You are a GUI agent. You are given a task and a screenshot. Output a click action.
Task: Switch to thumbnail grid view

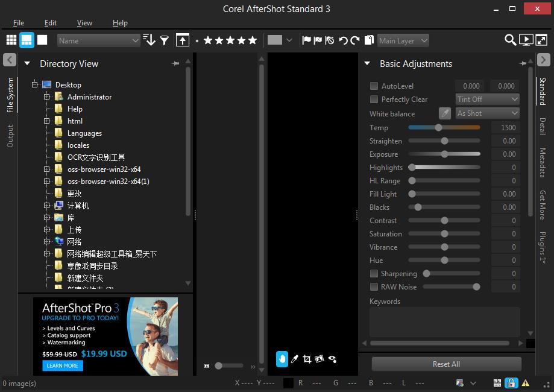click(x=11, y=40)
